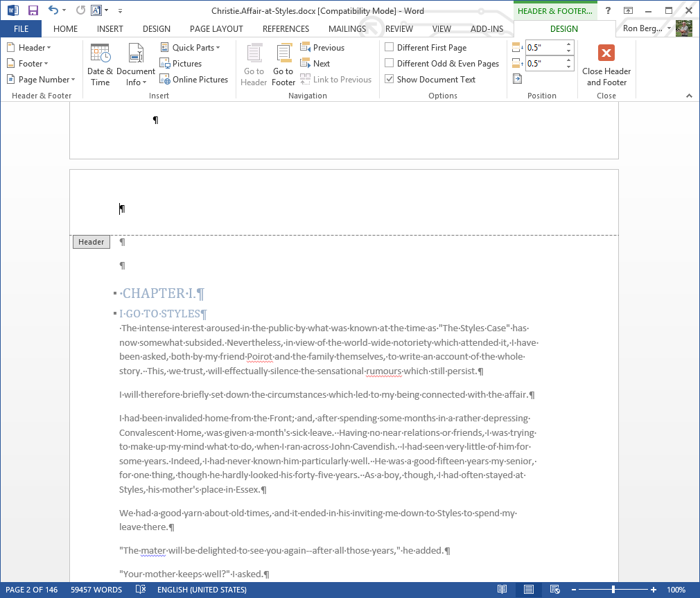This screenshot has height=598, width=700.
Task: Open the PAGE LAYOUT tab
Action: pyautogui.click(x=216, y=29)
